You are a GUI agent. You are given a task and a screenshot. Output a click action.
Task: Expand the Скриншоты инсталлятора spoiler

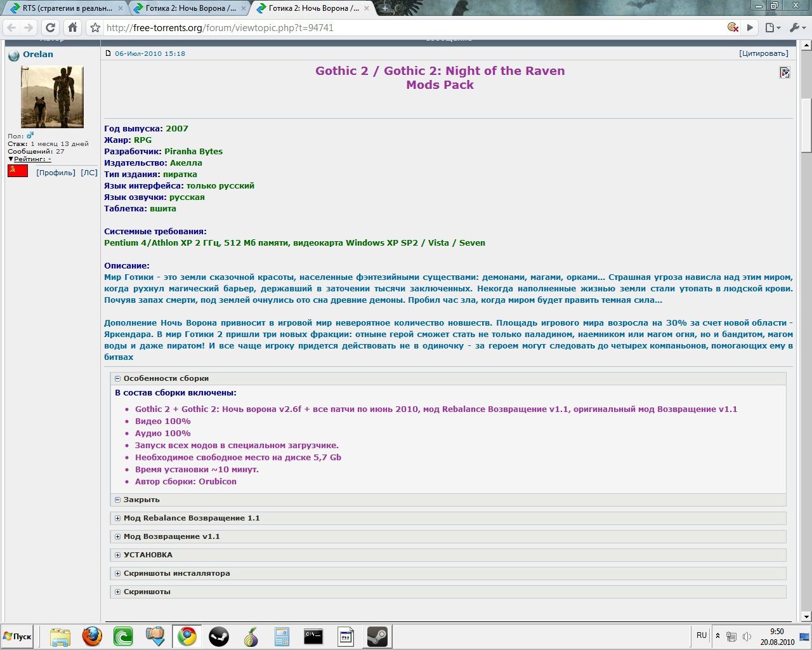[x=448, y=573]
